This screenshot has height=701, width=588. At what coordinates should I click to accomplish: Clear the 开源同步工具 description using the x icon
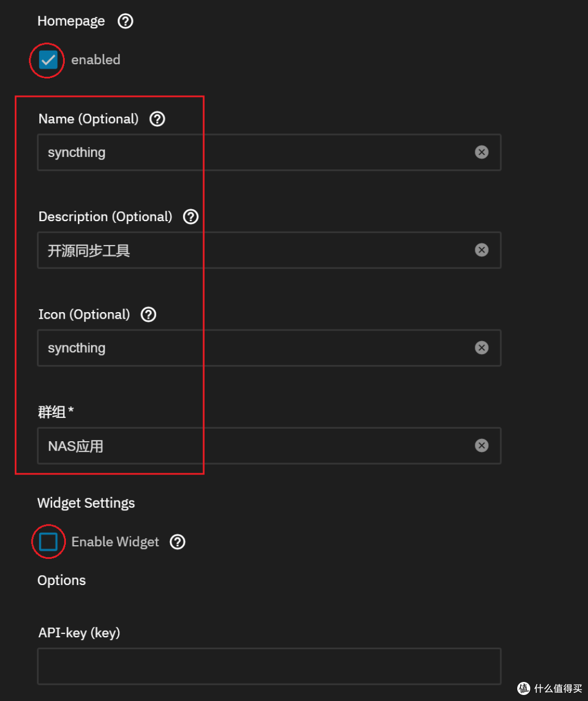pos(482,250)
